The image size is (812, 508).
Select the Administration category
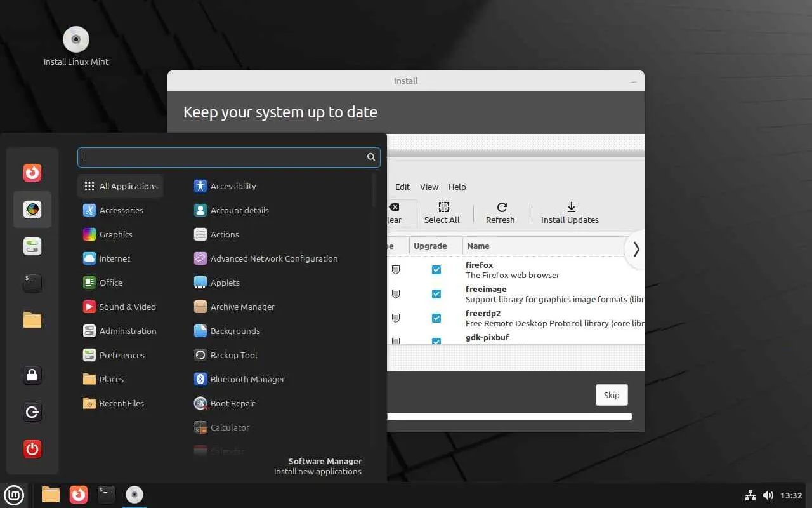coord(119,331)
